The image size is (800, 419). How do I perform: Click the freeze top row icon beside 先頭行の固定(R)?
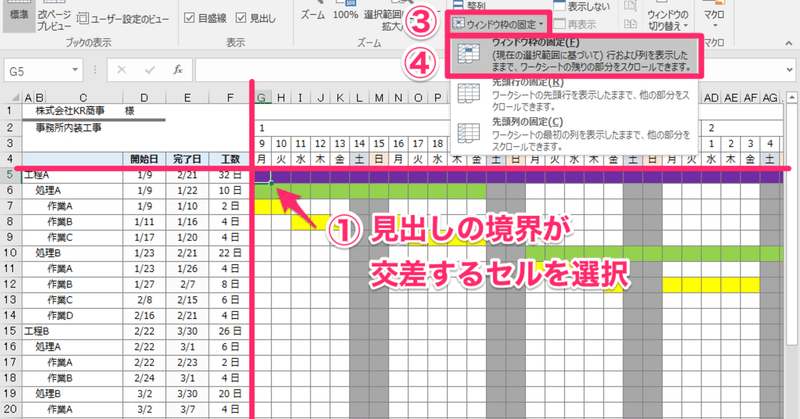click(468, 94)
